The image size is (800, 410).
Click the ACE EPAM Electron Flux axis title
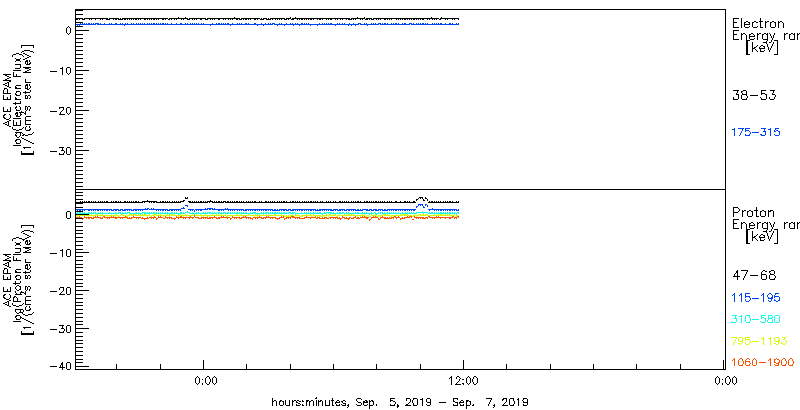(19, 99)
